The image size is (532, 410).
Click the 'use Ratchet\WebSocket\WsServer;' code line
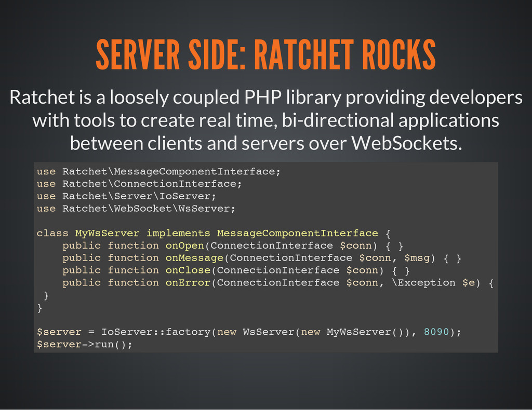[x=136, y=209]
